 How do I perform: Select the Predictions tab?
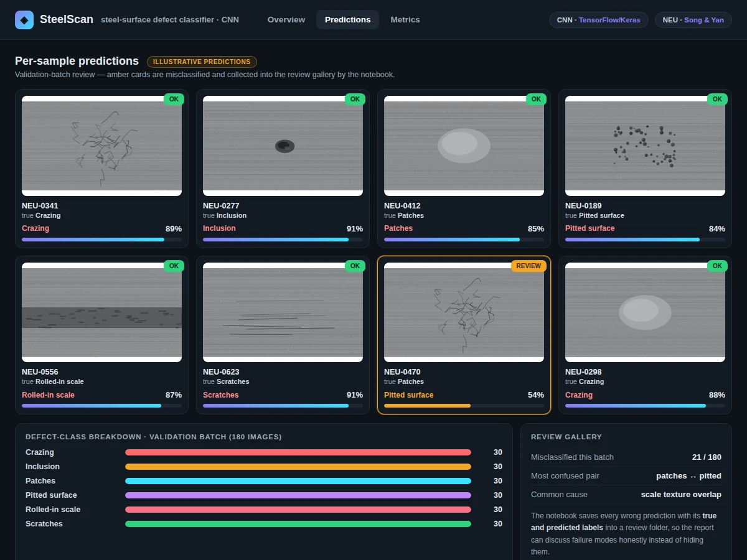(x=347, y=20)
